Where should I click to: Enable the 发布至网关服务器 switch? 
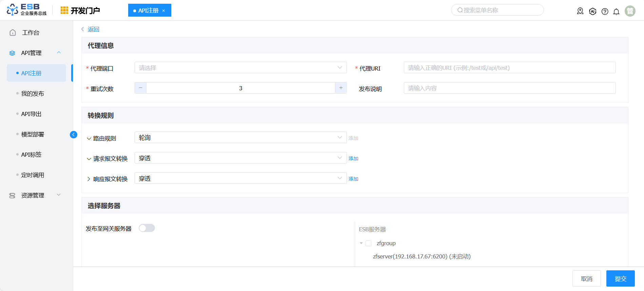pos(147,228)
